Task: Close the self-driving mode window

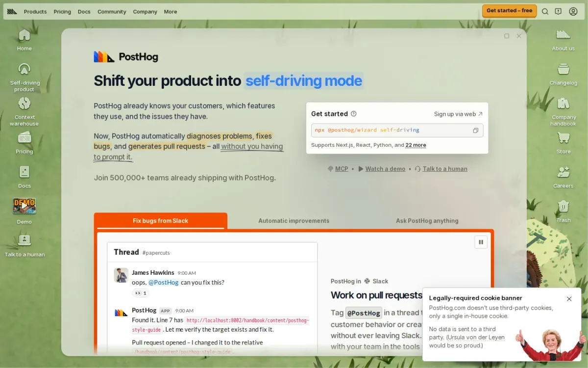Action: [x=519, y=36]
